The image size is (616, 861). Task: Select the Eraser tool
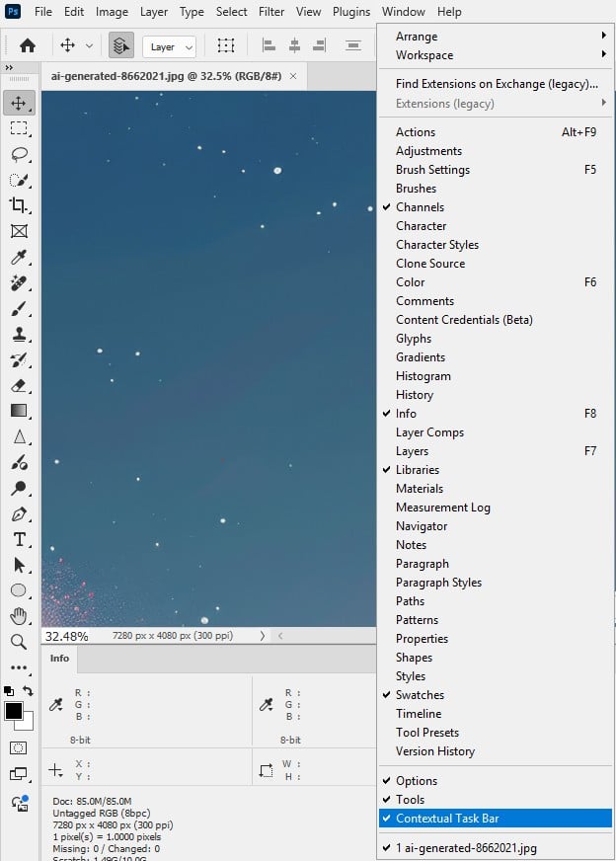(x=19, y=385)
